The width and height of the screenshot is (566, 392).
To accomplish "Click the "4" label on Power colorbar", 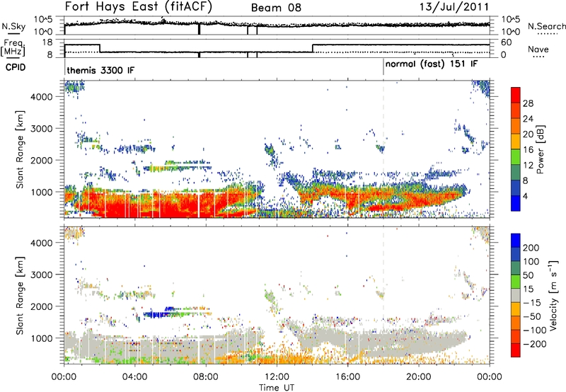I will pos(525,196).
